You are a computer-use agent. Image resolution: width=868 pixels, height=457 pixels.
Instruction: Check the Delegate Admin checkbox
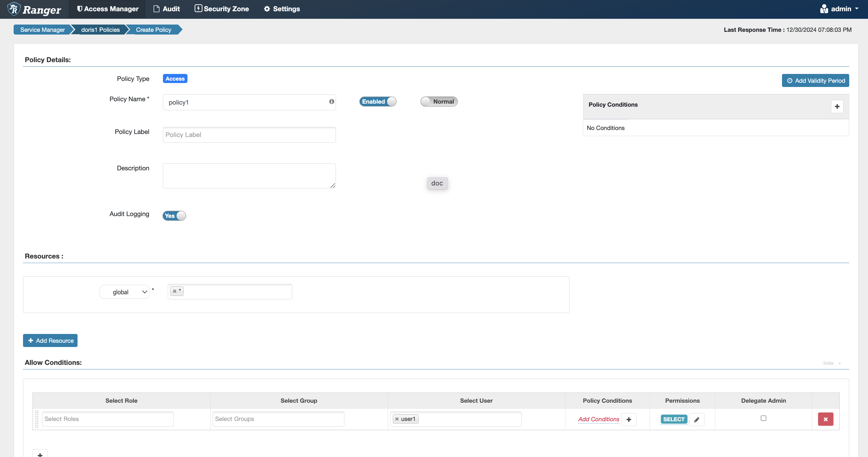[764, 418]
